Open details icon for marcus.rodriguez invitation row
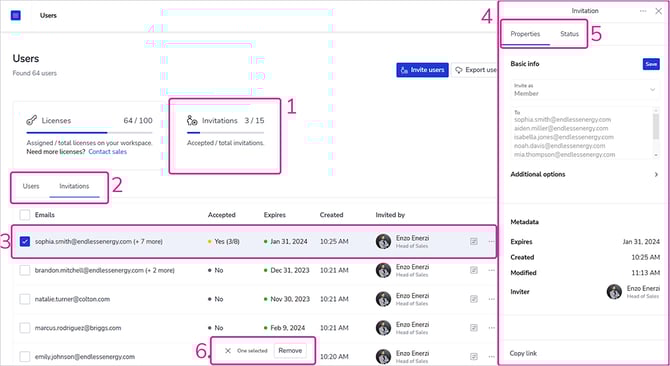 (473, 328)
